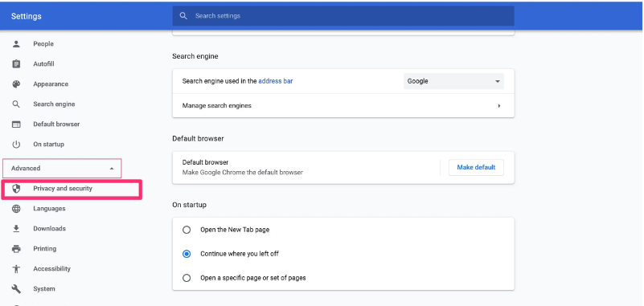Image resolution: width=644 pixels, height=306 pixels.
Task: Open Languages settings
Action: point(49,209)
